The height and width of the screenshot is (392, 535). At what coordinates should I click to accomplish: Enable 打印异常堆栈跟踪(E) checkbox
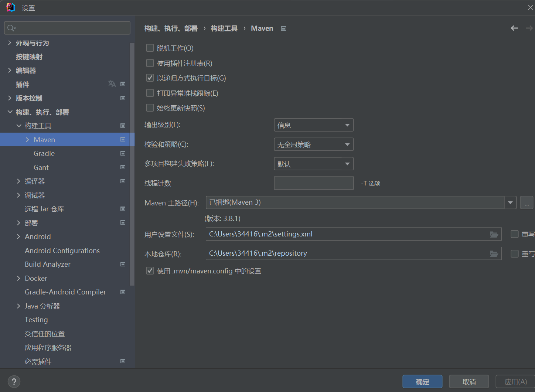point(150,93)
